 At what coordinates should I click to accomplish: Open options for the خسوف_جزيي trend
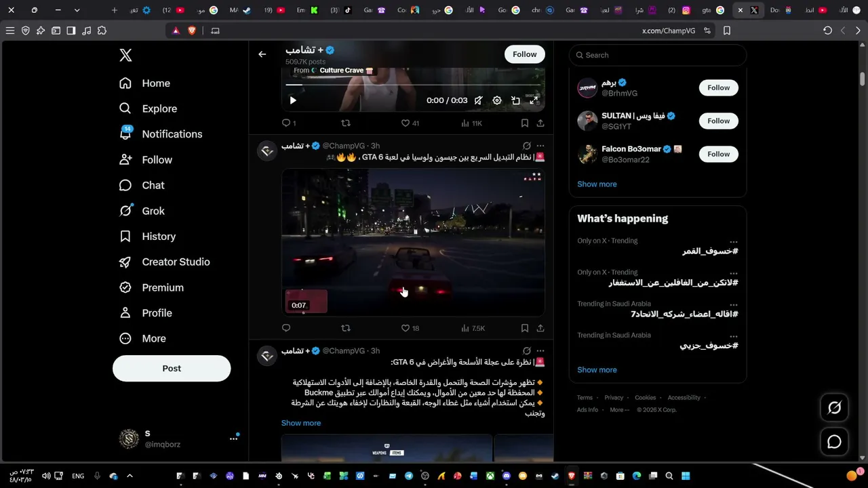[734, 336]
